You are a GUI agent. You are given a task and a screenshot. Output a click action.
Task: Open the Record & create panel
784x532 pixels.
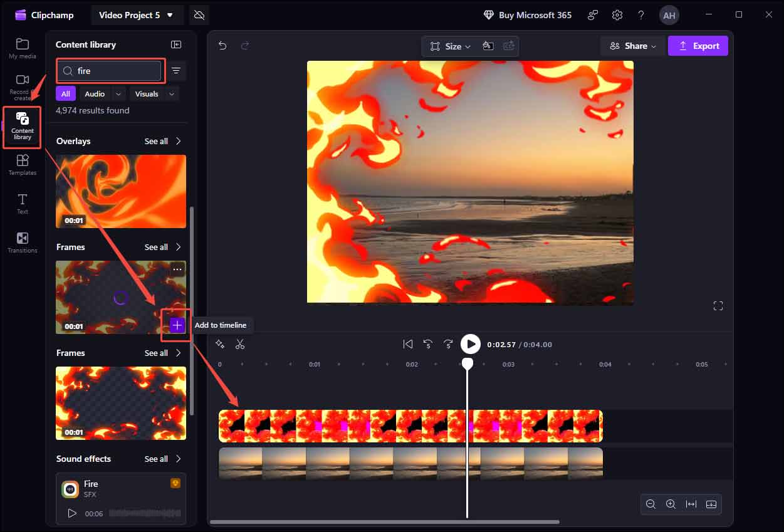[22, 86]
